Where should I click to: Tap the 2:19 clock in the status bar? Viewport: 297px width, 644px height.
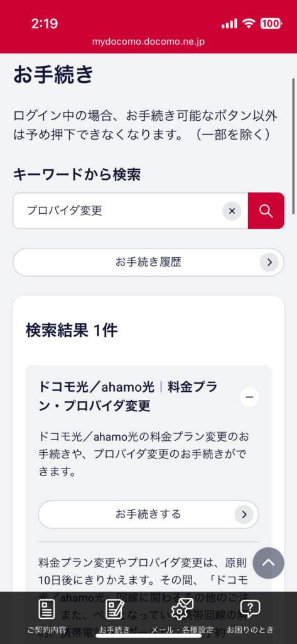tap(45, 23)
